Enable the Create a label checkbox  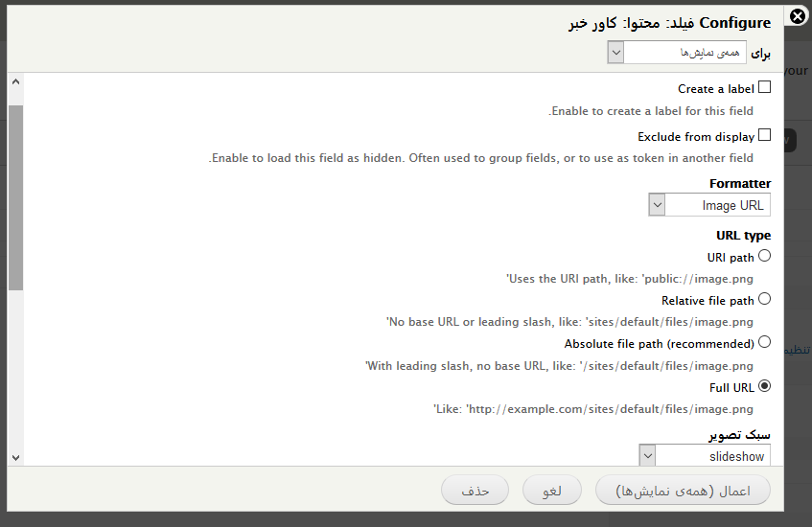tap(764, 87)
